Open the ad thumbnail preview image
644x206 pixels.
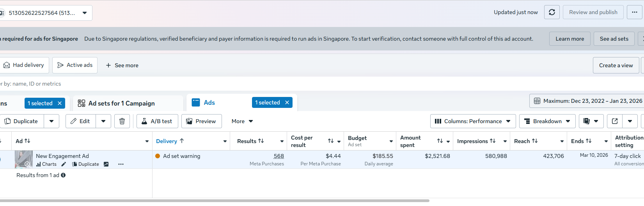[23, 159]
